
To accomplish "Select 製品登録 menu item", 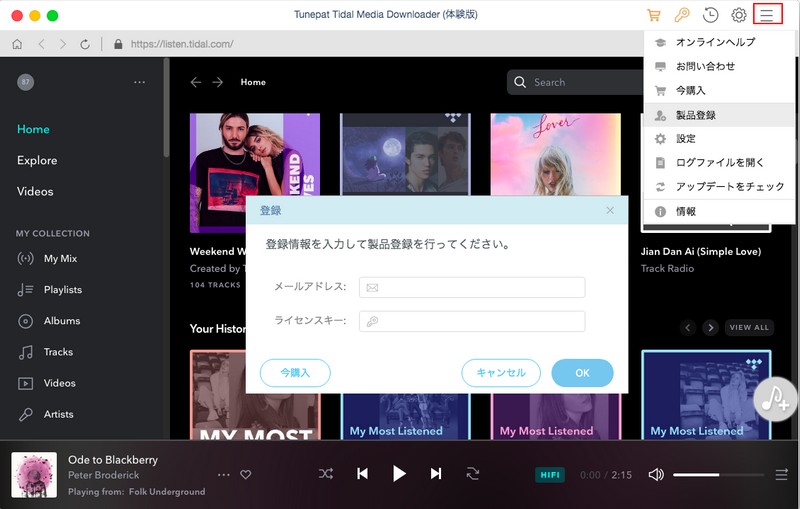I will (719, 115).
